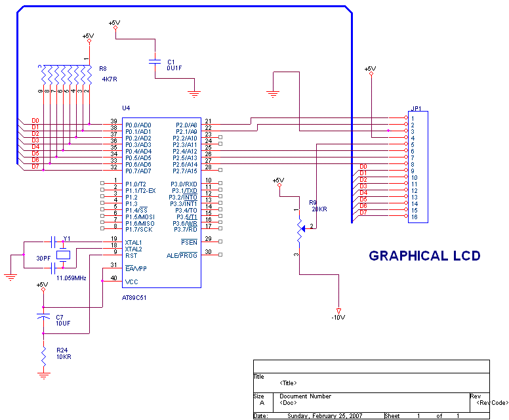Screen dimensions: 509x420
Task: Click the 20KR potentiometer value label
Action: coord(319,209)
